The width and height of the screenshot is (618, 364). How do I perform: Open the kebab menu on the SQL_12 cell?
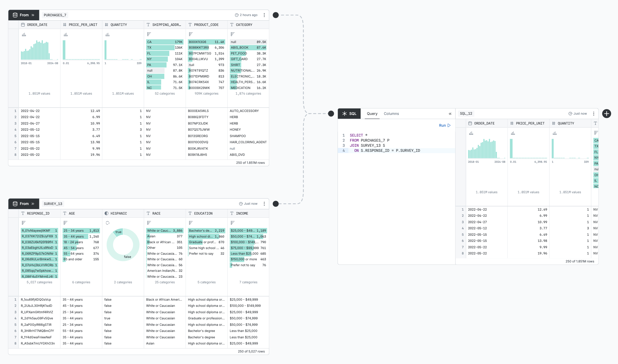click(593, 113)
